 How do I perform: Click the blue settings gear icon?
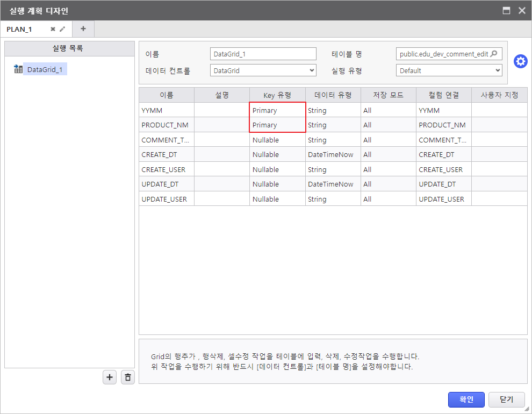coord(521,61)
